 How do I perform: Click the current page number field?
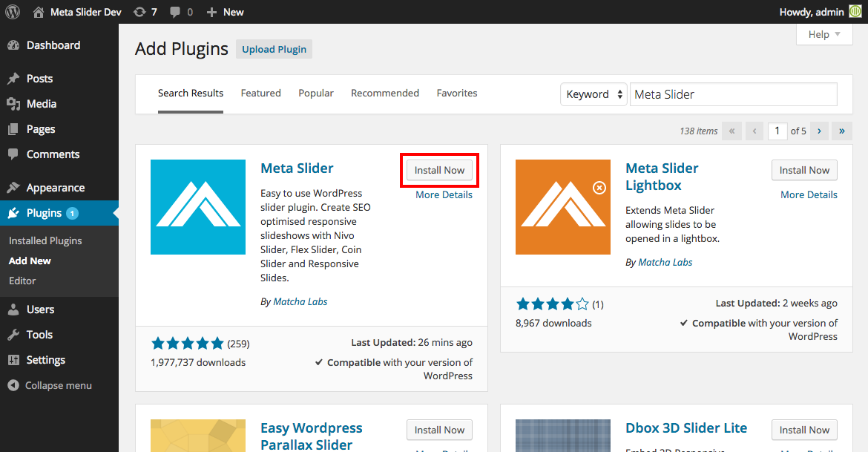777,131
